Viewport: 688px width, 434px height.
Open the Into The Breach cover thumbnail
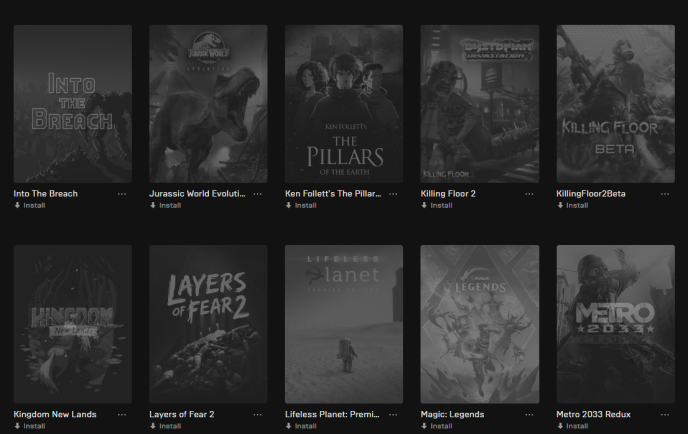(73, 104)
